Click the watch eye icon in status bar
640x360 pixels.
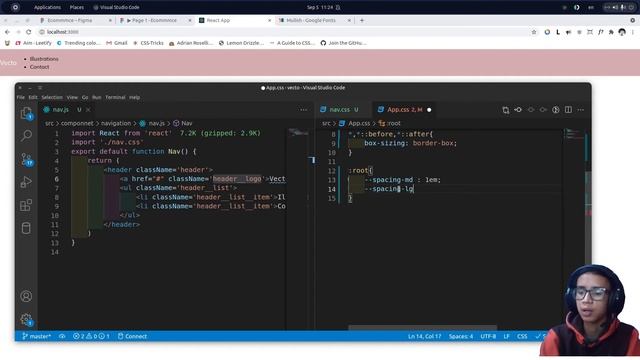coord(62,336)
